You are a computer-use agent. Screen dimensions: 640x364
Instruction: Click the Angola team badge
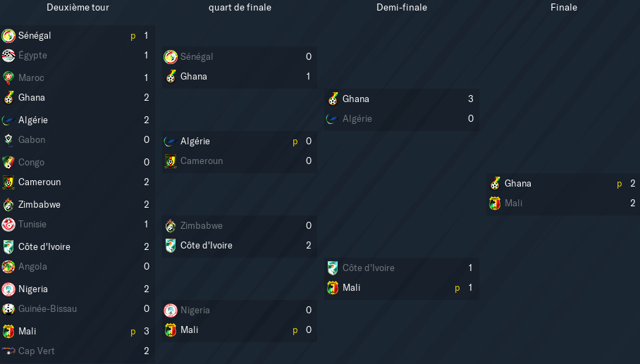click(x=8, y=267)
